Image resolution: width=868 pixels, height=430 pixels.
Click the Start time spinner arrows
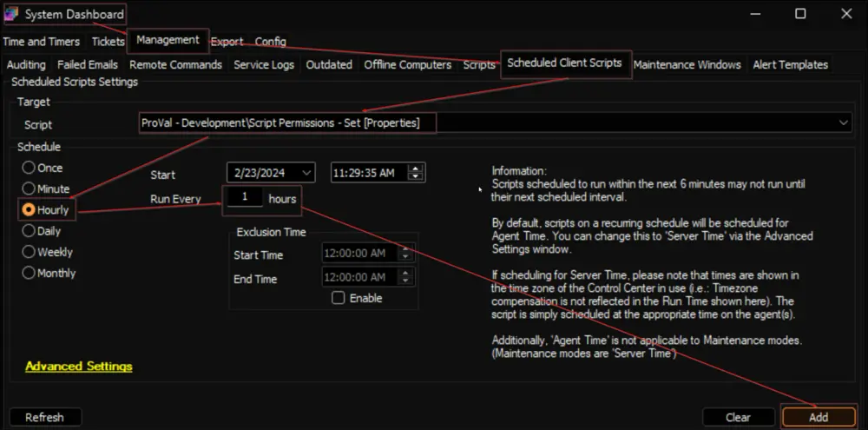tap(415, 173)
